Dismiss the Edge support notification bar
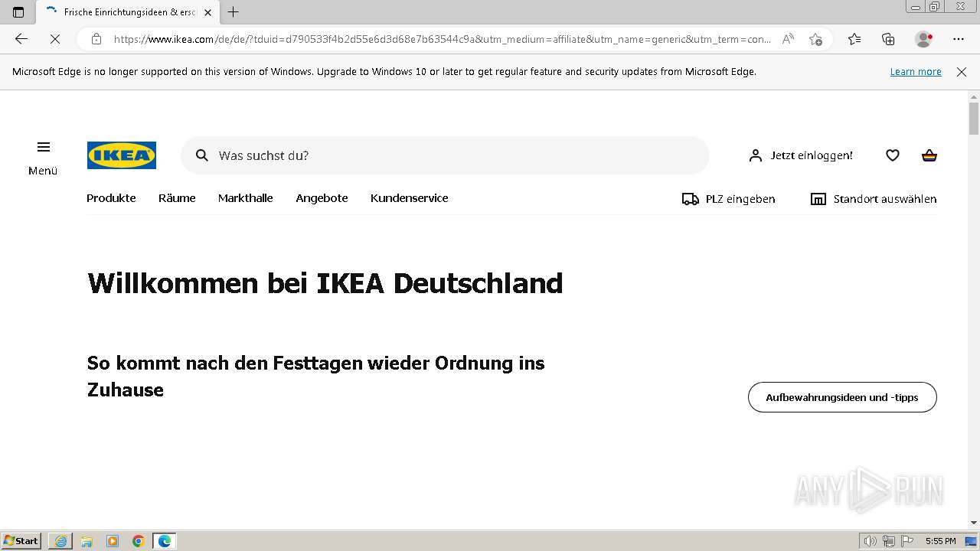 click(962, 71)
